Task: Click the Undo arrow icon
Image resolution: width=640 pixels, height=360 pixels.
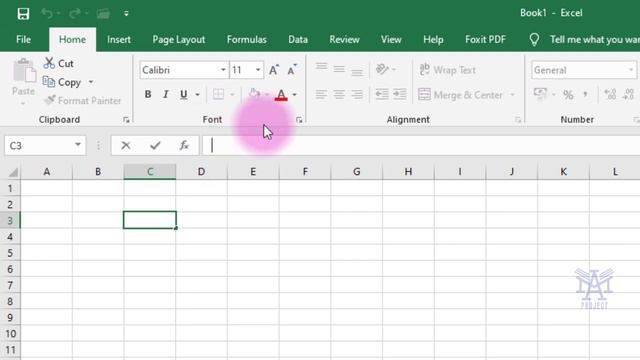Action: (x=47, y=13)
